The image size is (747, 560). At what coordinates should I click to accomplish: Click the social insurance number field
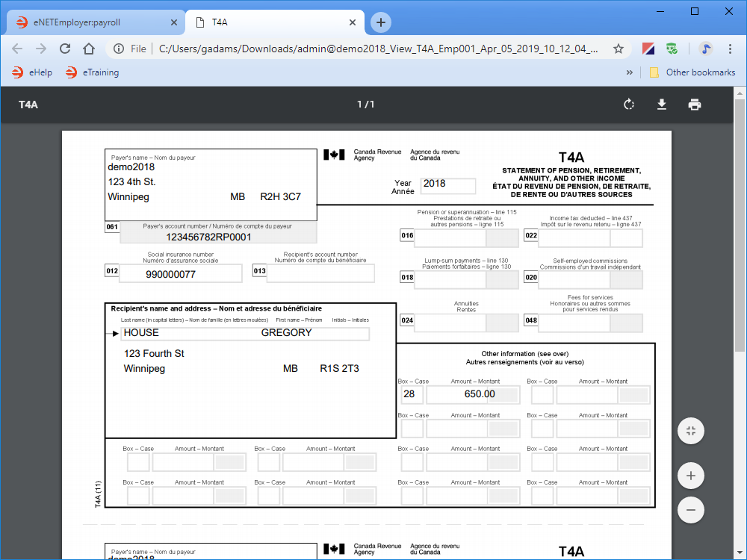[181, 274]
